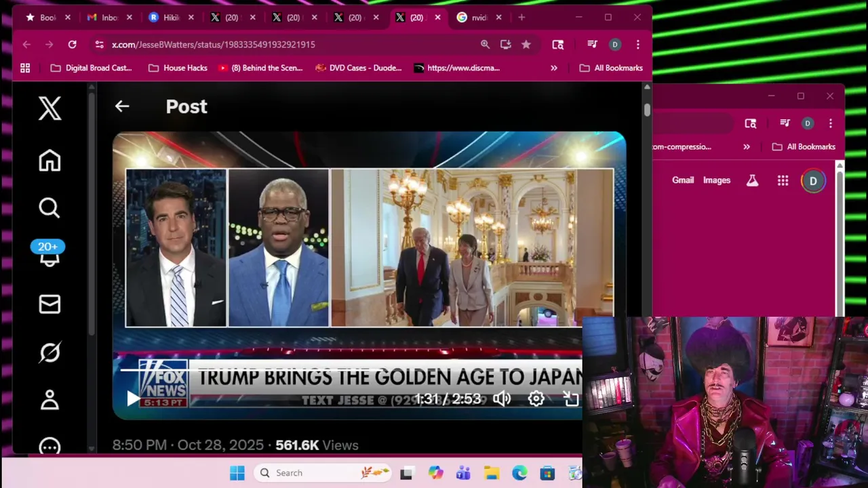Play the Fox News video
The height and width of the screenshot is (488, 868).
pyautogui.click(x=133, y=399)
